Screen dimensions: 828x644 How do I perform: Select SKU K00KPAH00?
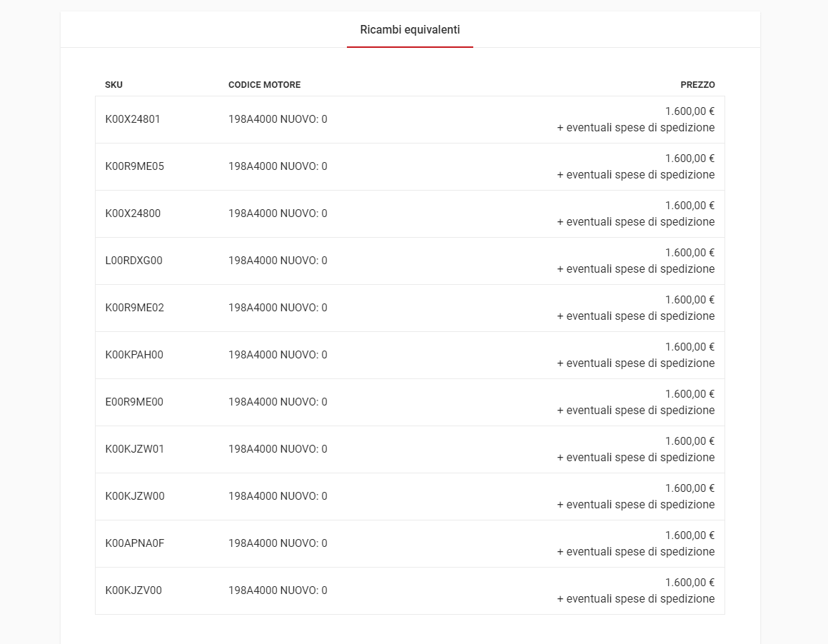134,355
